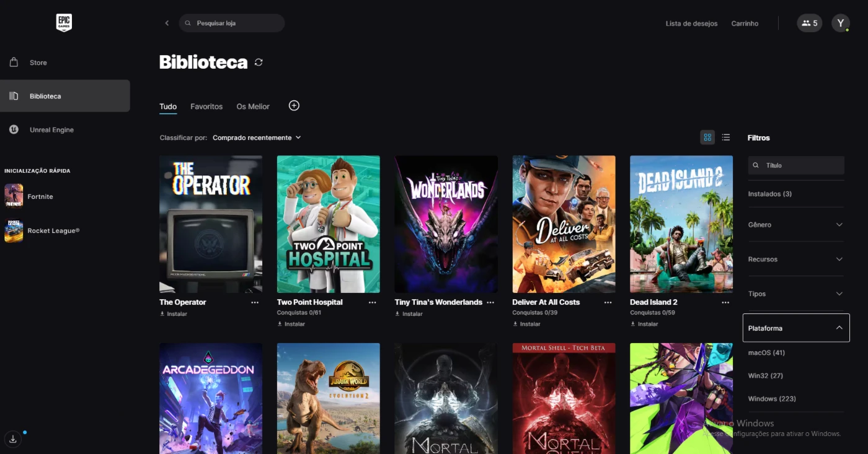Image resolution: width=868 pixels, height=454 pixels.
Task: Open the downloads icon at bottom left
Action: click(12, 439)
